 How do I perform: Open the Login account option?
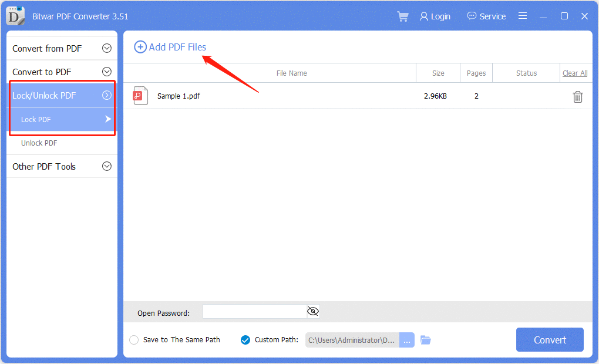pos(435,16)
